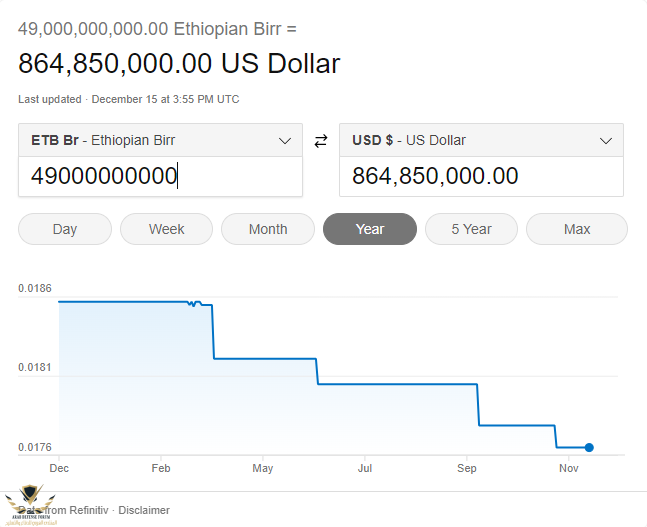Click the Last updated timestamp text
This screenshot has width=647, height=527.
pos(129,99)
